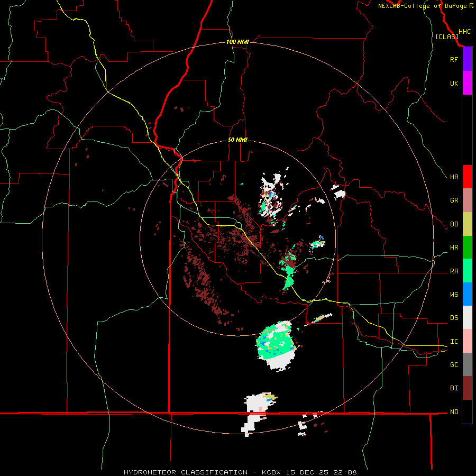The width and height of the screenshot is (476, 476).
Task: Click the ND legend label
Action: pyautogui.click(x=454, y=412)
